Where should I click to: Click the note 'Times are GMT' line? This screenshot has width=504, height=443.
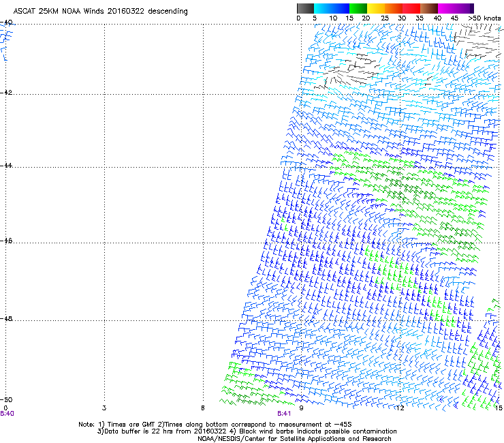(215, 425)
